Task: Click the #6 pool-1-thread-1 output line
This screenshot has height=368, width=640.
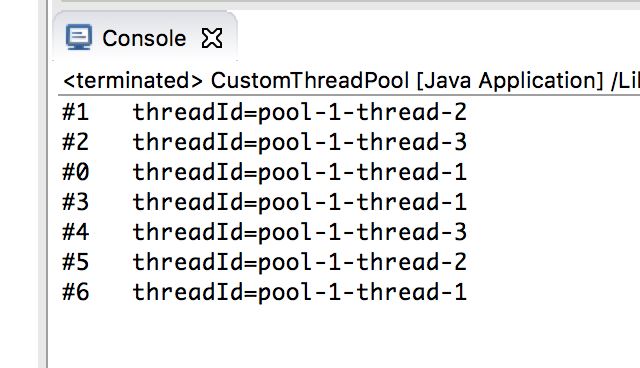Action: [264, 292]
